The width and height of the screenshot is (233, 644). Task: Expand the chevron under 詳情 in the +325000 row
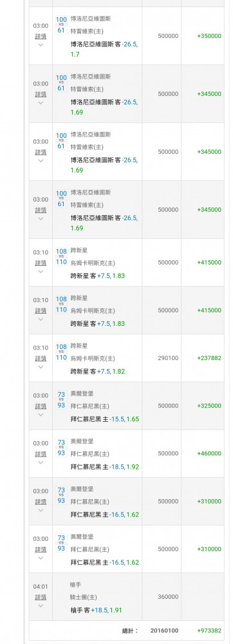click(41, 415)
